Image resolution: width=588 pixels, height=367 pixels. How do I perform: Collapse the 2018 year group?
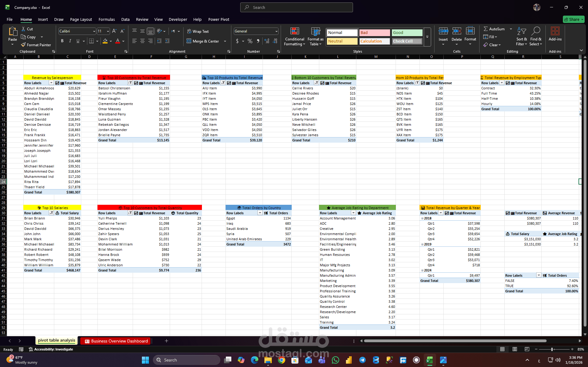coord(422,219)
